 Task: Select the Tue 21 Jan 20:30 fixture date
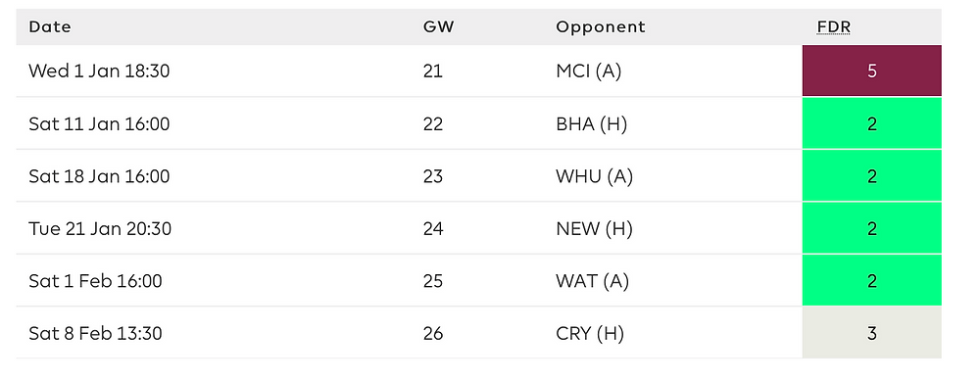[100, 229]
